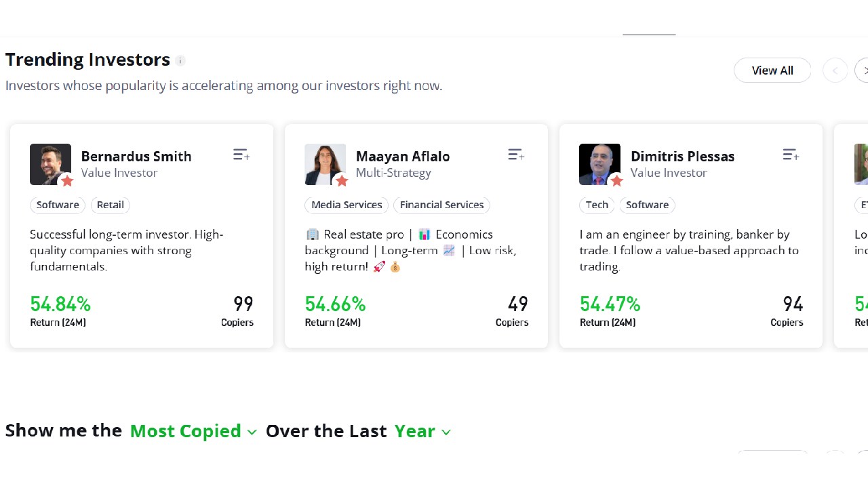Select the Media Services tag
This screenshot has height=488, width=868.
point(347,205)
